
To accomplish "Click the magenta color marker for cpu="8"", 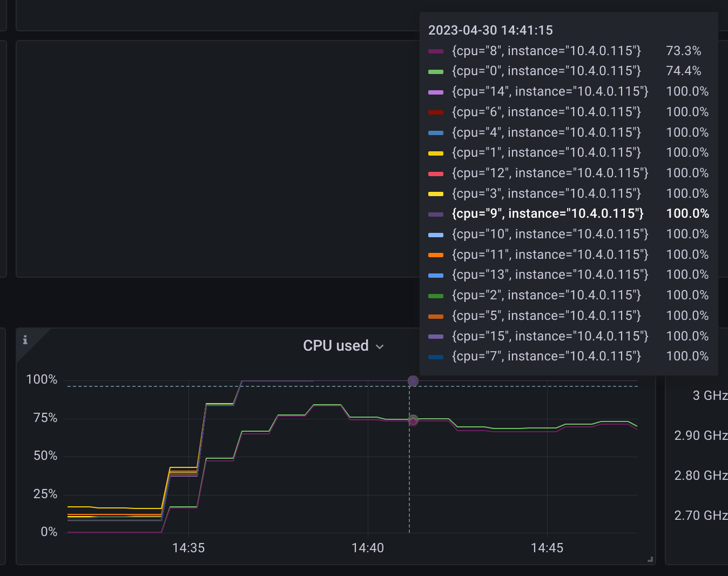I will click(x=436, y=51).
